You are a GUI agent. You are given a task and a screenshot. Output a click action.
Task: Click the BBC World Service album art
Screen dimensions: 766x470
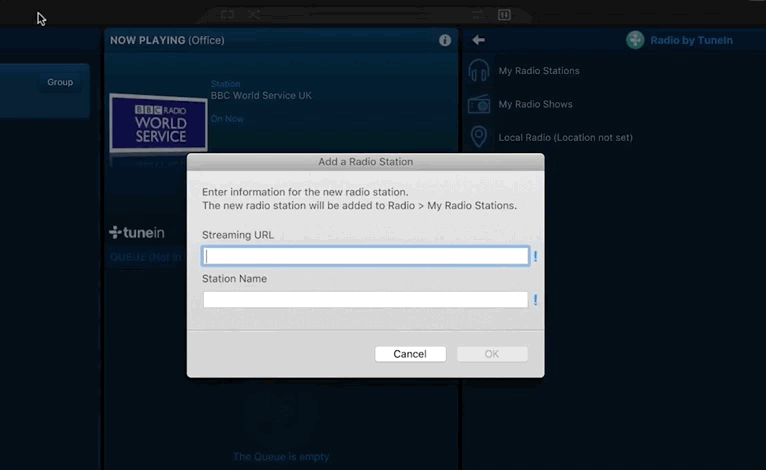point(159,123)
